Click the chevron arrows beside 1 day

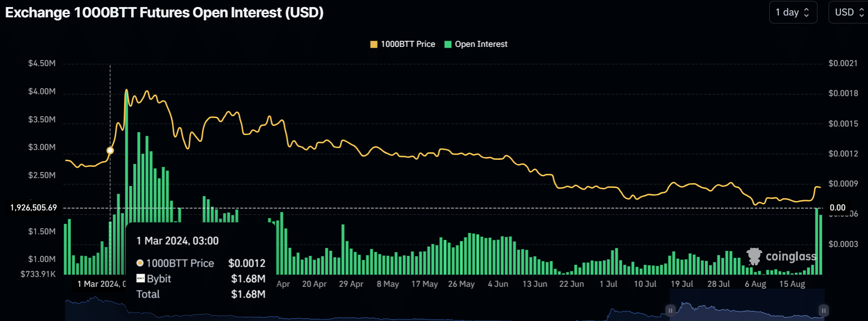[807, 13]
